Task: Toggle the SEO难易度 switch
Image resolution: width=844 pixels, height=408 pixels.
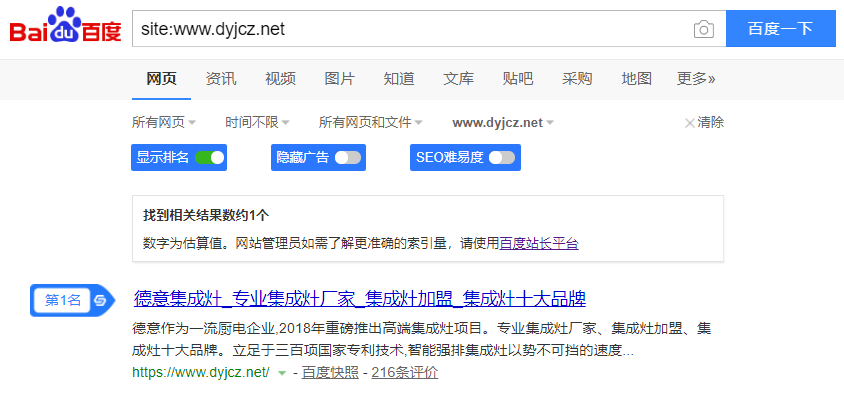Action: click(x=502, y=158)
